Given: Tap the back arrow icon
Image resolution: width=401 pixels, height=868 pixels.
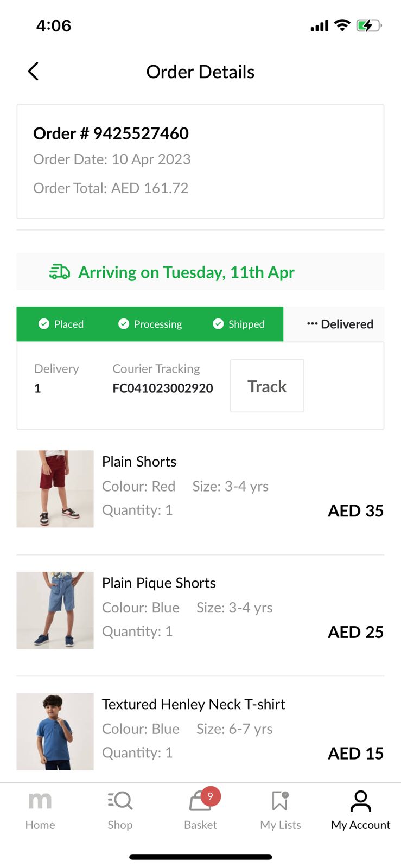Looking at the screenshot, I should (x=33, y=71).
